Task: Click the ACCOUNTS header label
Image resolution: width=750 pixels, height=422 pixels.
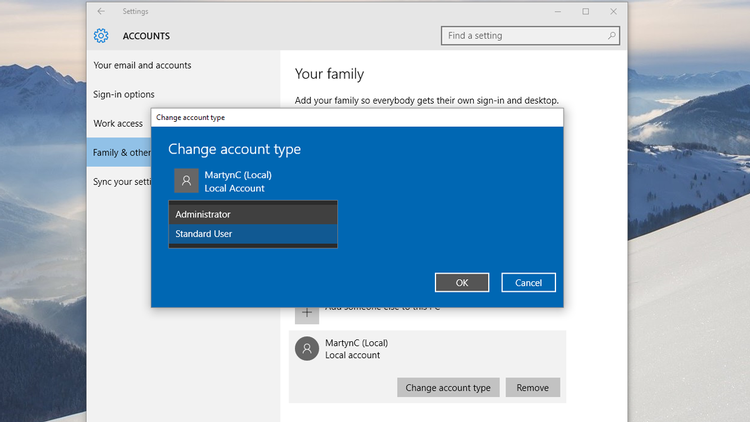Action: (x=146, y=36)
